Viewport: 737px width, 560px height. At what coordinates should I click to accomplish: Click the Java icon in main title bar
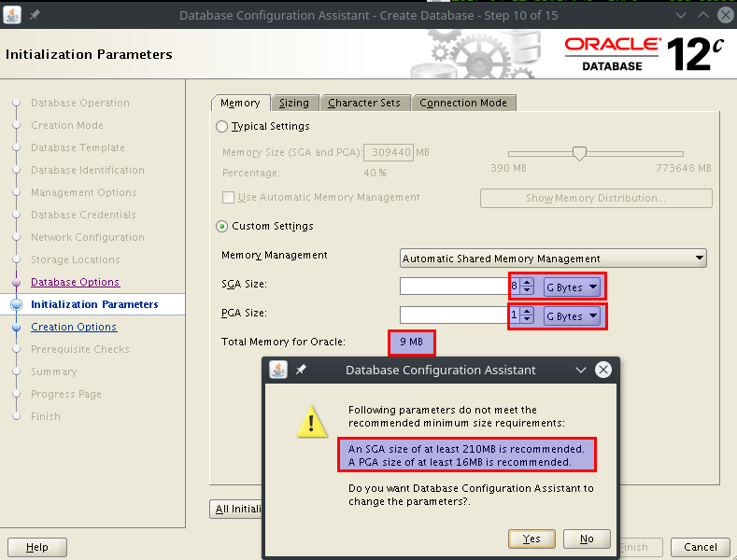[12, 15]
